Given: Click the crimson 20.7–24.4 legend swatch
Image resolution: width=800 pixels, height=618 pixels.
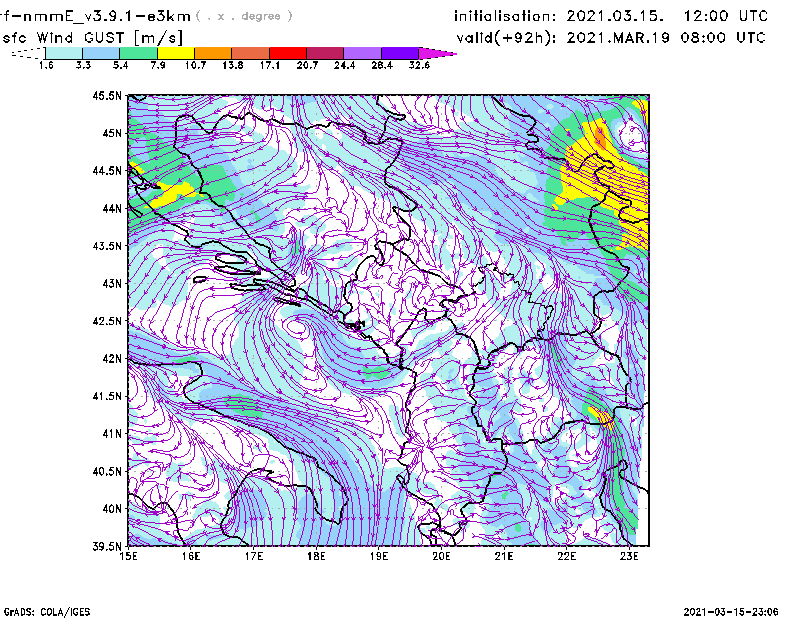Looking at the screenshot, I should click(325, 53).
